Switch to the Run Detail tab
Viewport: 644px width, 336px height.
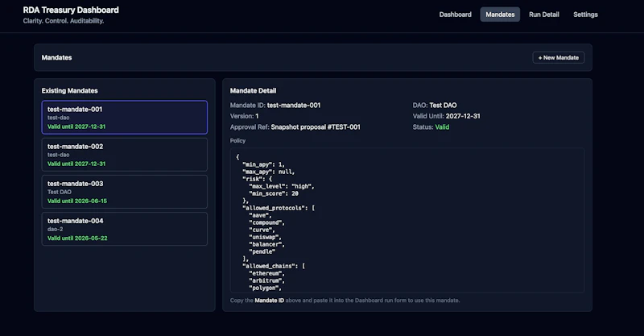(x=544, y=15)
